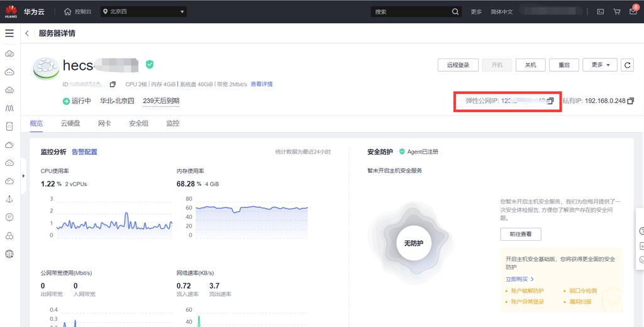Open the hamburger menu icon
Viewport: 644px width, 327px height.
[9, 33]
